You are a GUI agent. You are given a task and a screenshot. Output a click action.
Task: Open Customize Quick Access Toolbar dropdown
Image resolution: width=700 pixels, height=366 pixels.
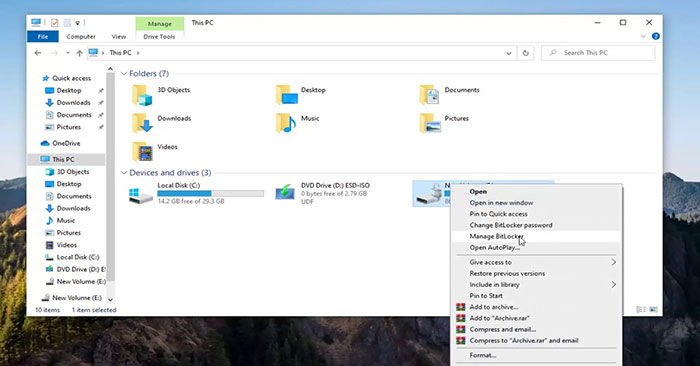tap(77, 23)
